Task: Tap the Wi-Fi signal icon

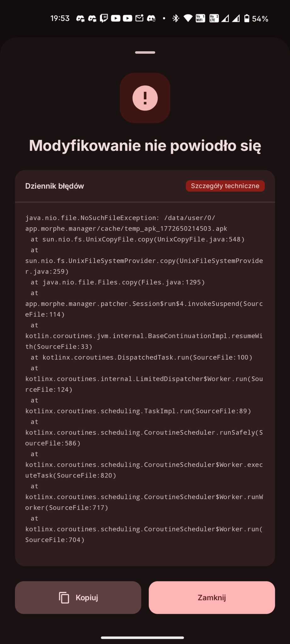Action: 188,19
